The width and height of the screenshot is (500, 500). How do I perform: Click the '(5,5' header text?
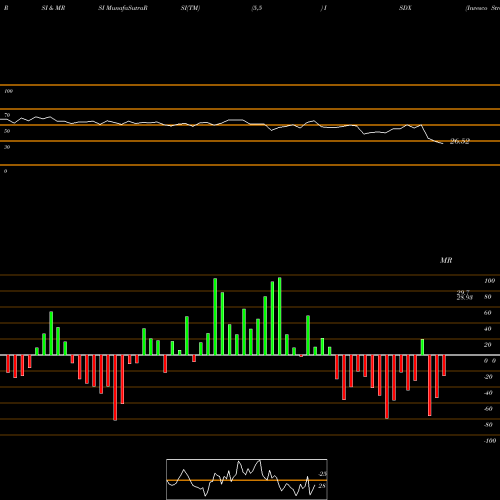coord(257,8)
